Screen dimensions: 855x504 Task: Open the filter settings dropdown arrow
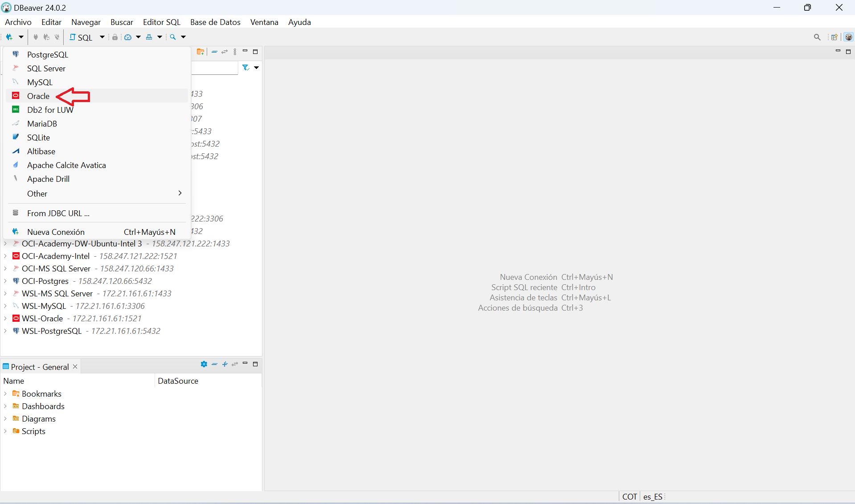pyautogui.click(x=256, y=68)
